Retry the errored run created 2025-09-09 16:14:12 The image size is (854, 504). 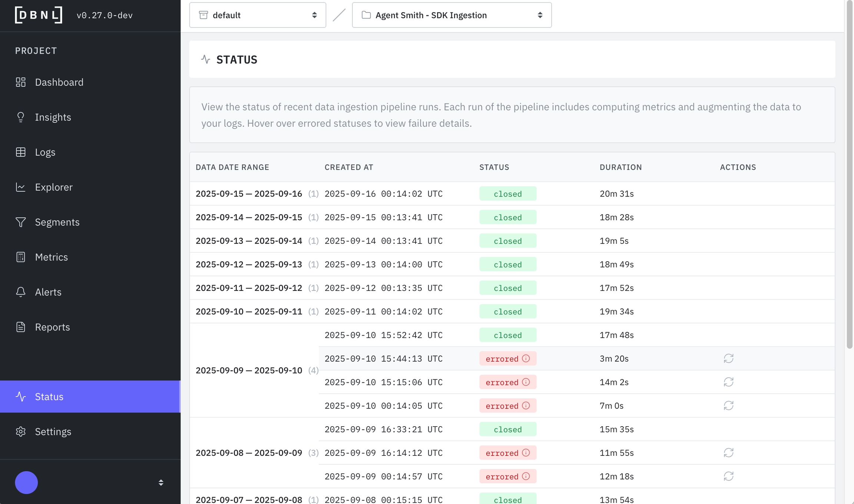point(728,452)
